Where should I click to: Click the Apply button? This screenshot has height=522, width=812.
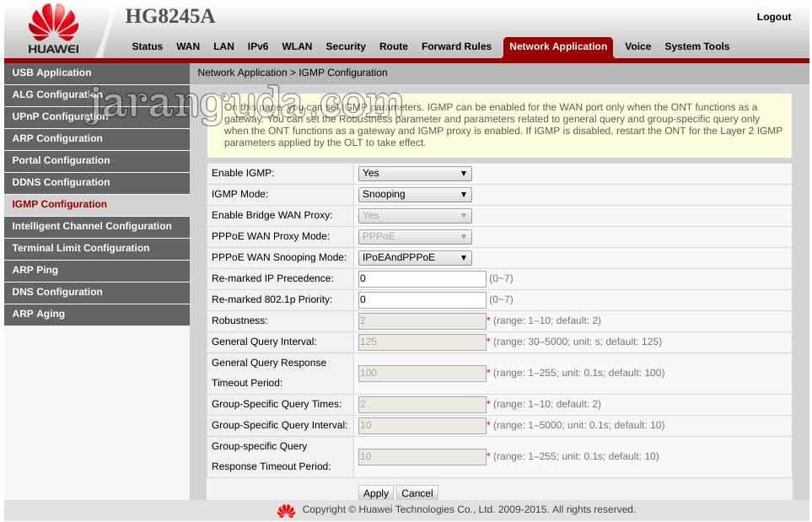tap(376, 493)
